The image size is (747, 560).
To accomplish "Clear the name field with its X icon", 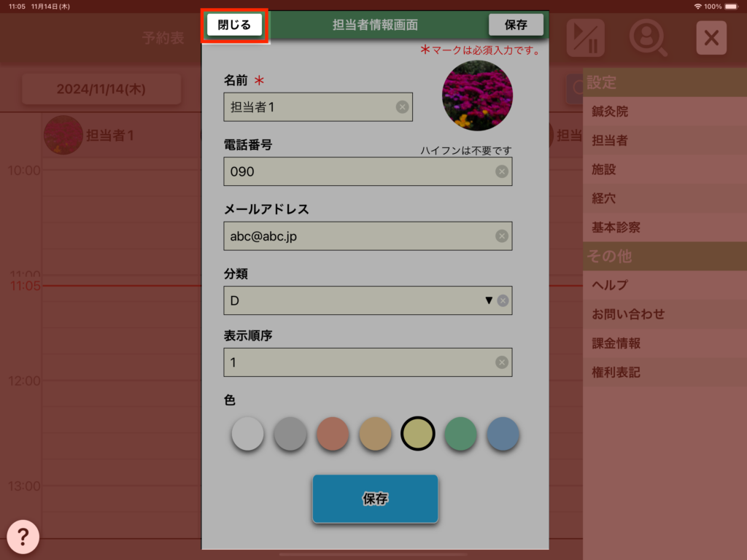I will pos(402,107).
